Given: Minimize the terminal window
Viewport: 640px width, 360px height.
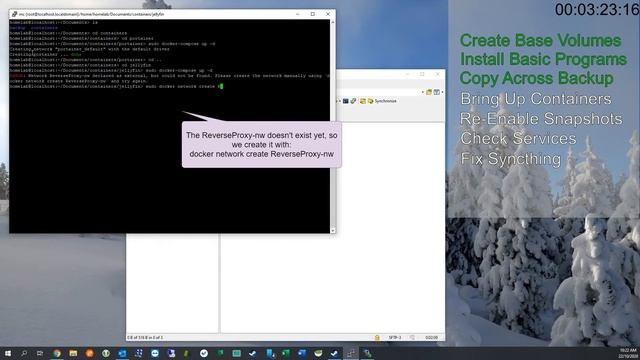Looking at the screenshot, I should [298, 14].
